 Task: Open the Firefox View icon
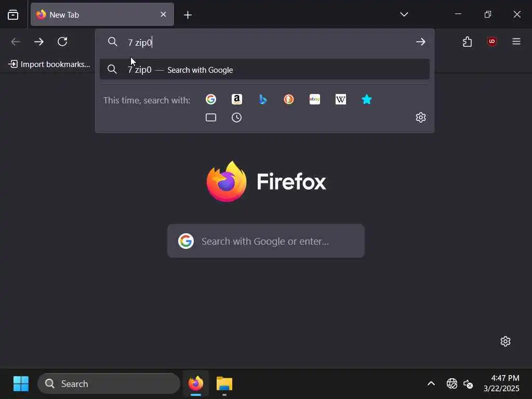point(13,15)
